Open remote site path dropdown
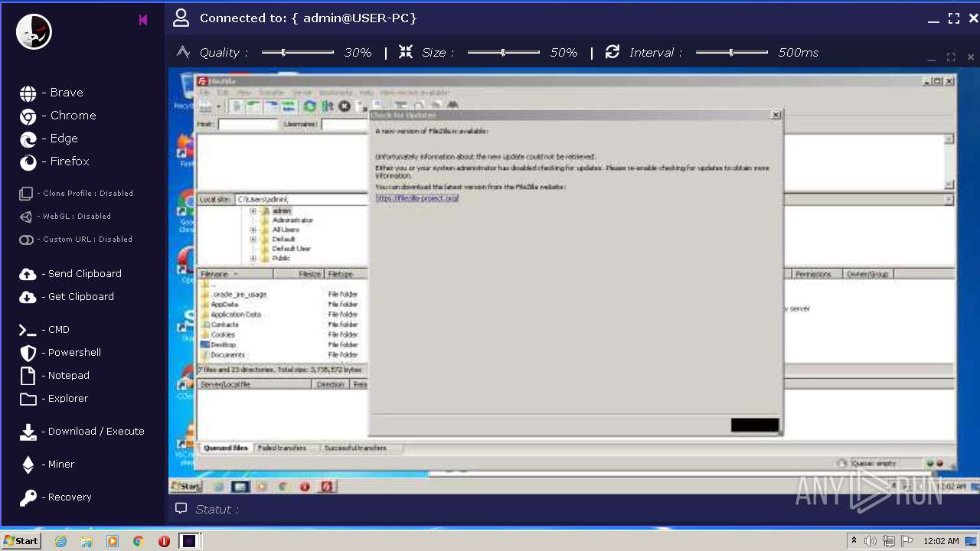Screen dimensions: 980x551 [949, 200]
